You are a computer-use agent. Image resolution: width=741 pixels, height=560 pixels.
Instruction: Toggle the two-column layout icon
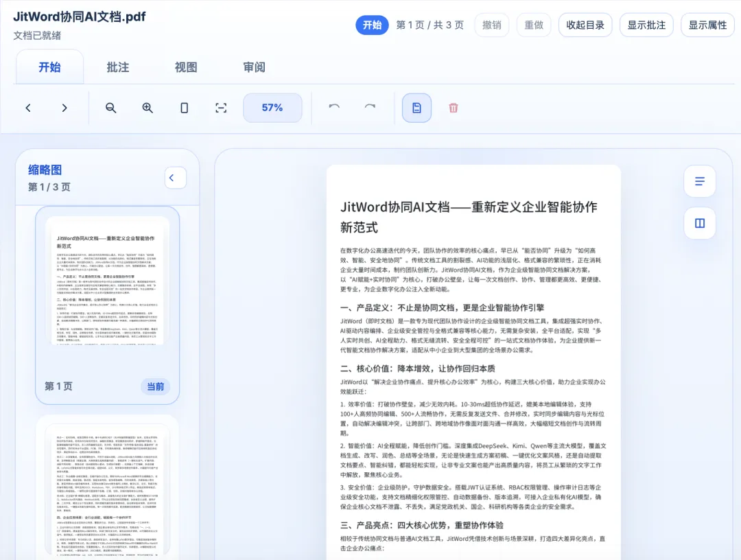pos(699,223)
